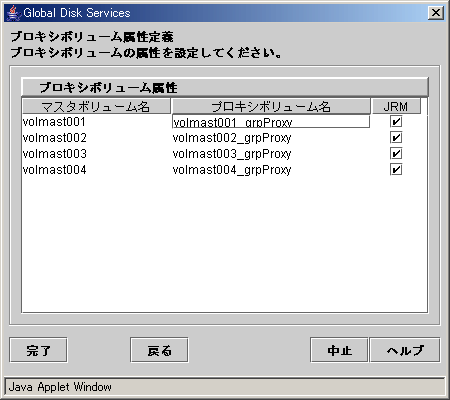Select master volume volmast001 cell
This screenshot has width=450, height=400.
point(96,122)
